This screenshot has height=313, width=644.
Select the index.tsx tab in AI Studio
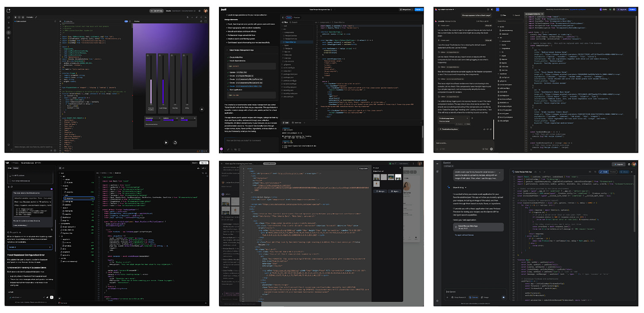69,21
